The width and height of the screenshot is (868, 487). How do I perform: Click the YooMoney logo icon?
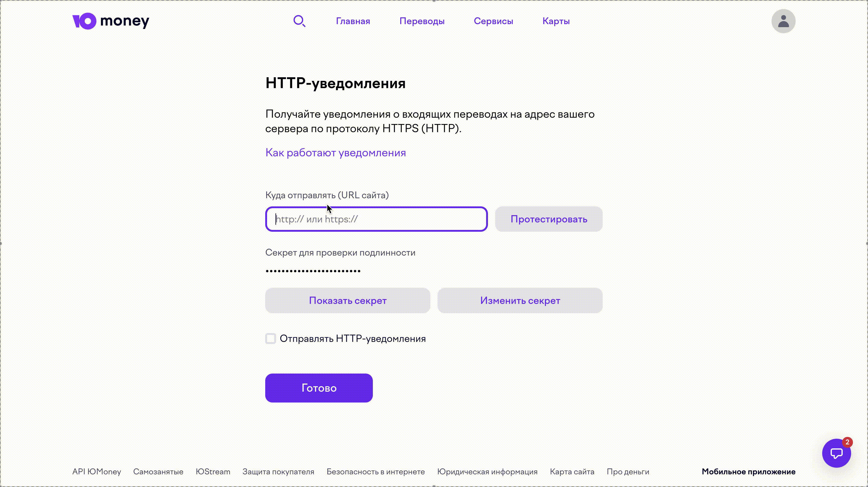tap(84, 21)
